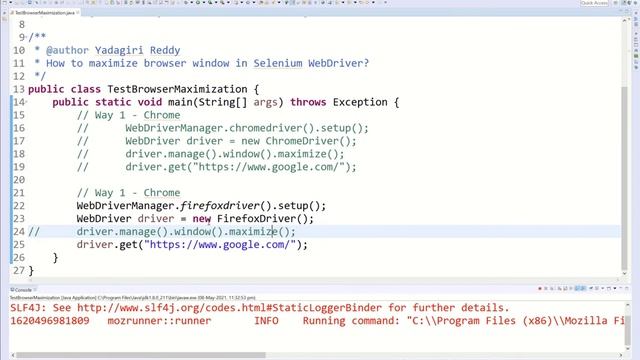The image size is (640, 360).
Task: Click the Console horizontal scrollbar right arrow
Action: coord(621,355)
